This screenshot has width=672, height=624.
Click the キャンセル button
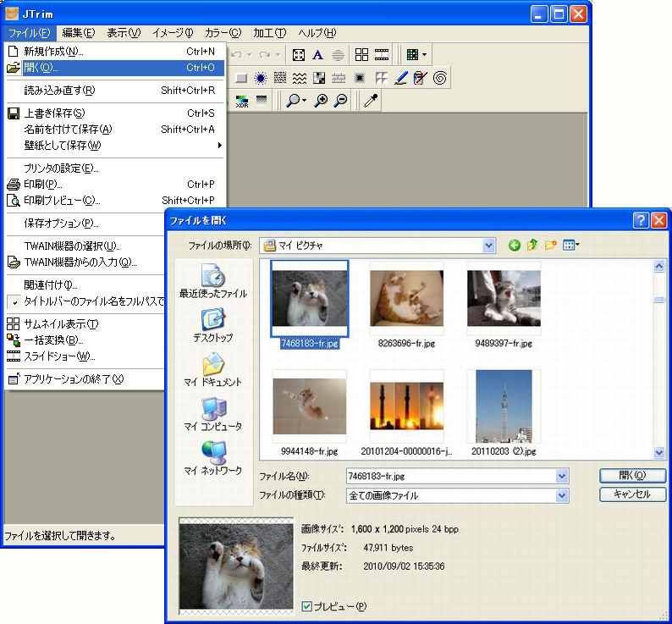[x=632, y=494]
